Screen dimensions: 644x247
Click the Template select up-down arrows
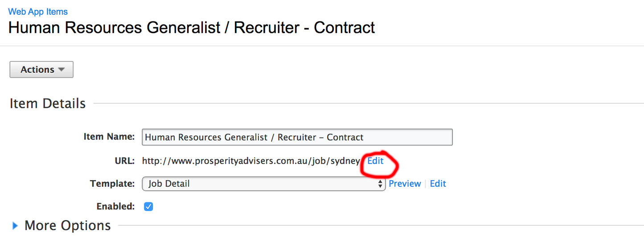pyautogui.click(x=380, y=184)
